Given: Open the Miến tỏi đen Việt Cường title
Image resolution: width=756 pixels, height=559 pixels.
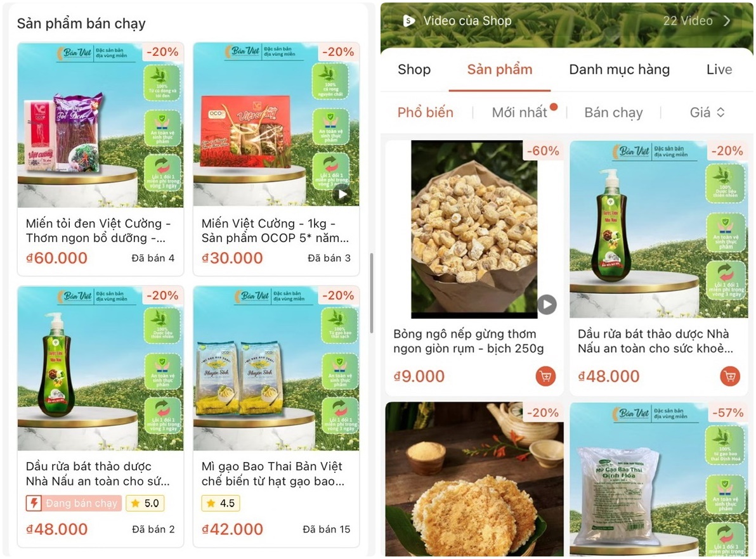Looking at the screenshot, I should coord(98,231).
